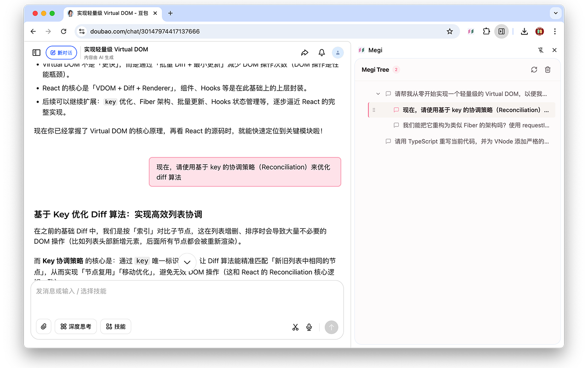588x368 pixels.
Task: Click the scroll-to-bottom chevron button
Action: 187,262
